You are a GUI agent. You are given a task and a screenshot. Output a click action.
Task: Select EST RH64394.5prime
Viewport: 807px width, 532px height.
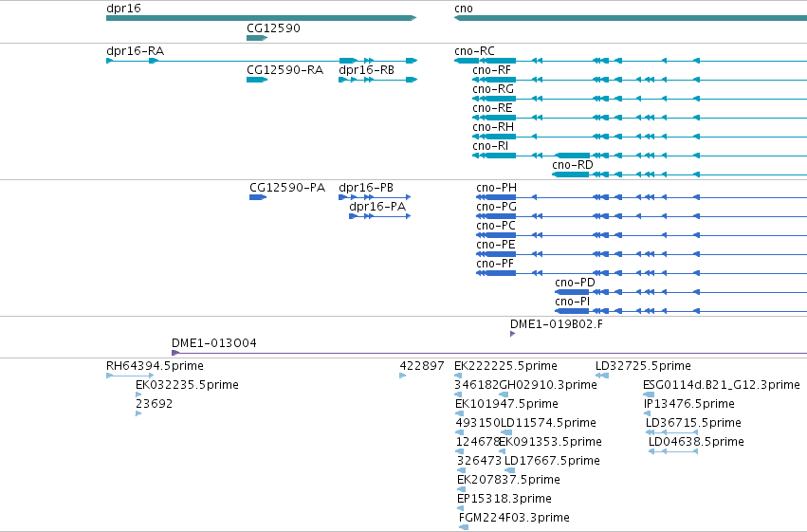tap(155, 366)
